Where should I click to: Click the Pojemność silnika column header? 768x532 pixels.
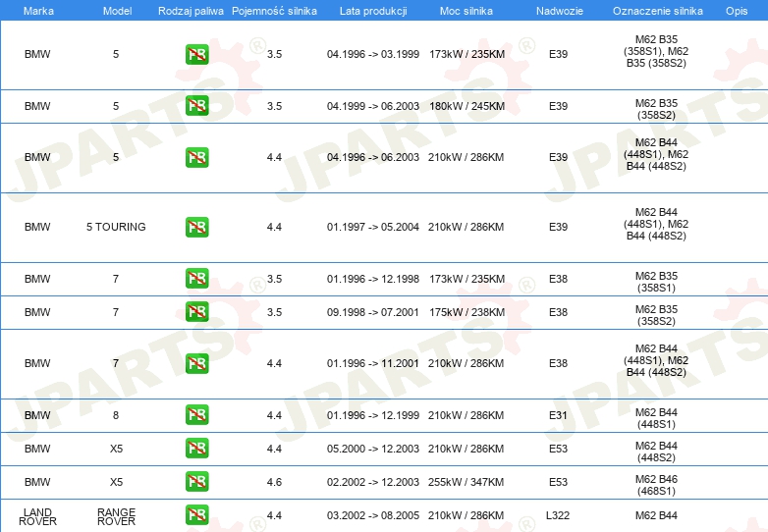click(x=274, y=11)
